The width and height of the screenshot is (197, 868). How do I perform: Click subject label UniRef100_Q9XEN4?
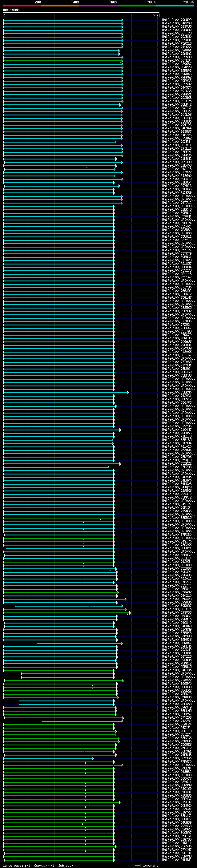pyautogui.click(x=177, y=142)
